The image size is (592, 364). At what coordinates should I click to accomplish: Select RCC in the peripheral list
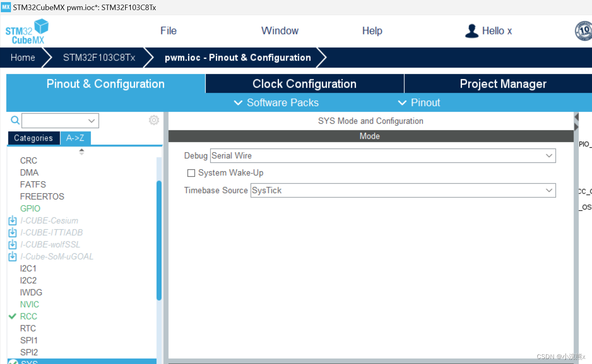click(29, 316)
